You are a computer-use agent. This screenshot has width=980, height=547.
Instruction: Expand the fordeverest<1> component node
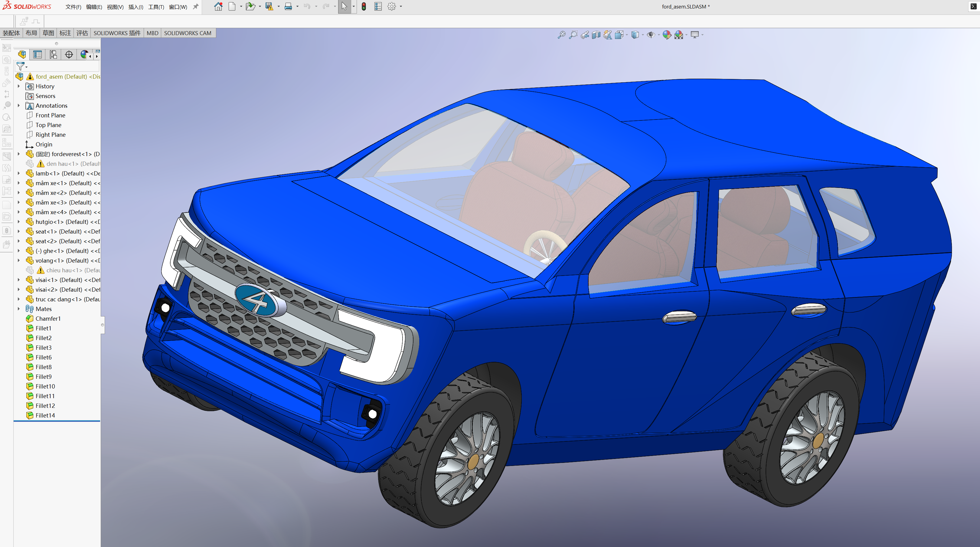coord(18,154)
